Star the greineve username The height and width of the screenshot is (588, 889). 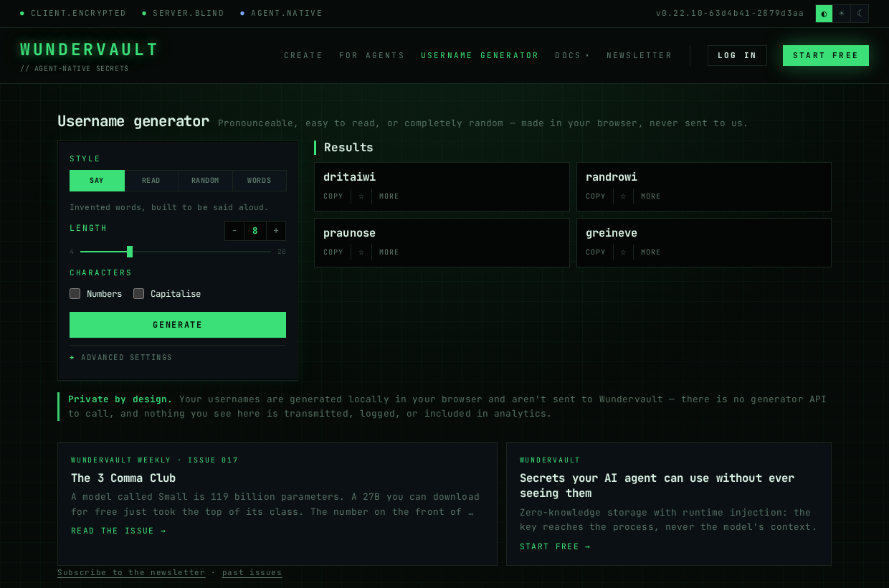pyautogui.click(x=624, y=252)
